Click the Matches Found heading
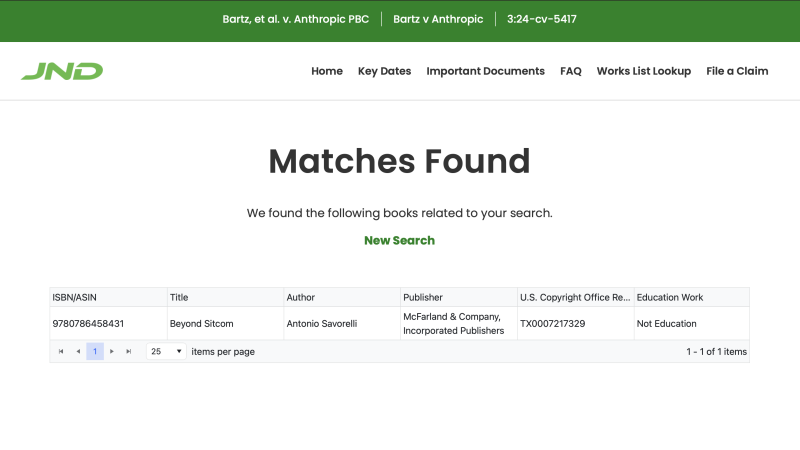 click(x=399, y=161)
